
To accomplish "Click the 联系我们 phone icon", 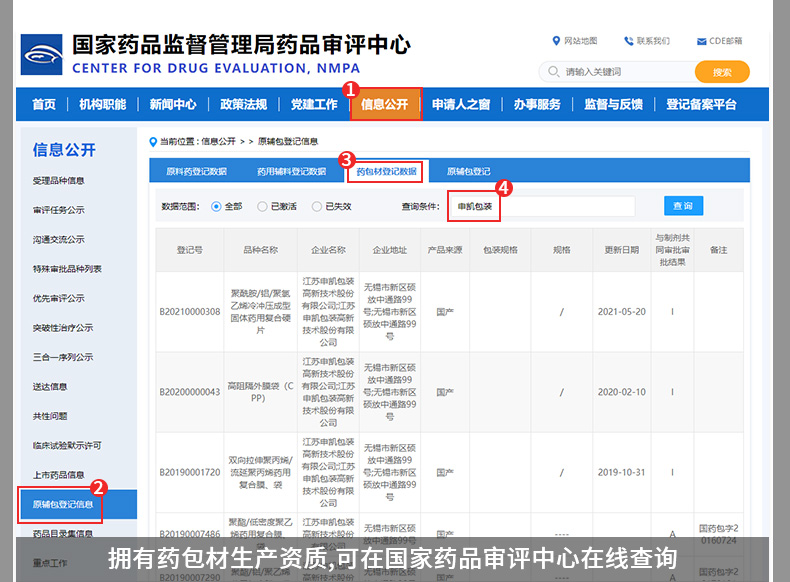I will coord(629,41).
